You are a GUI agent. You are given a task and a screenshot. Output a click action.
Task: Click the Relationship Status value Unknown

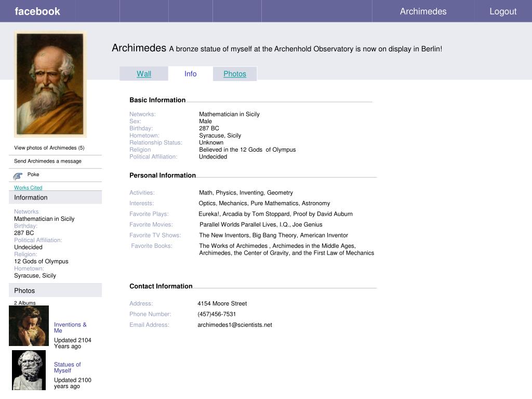[211, 142]
